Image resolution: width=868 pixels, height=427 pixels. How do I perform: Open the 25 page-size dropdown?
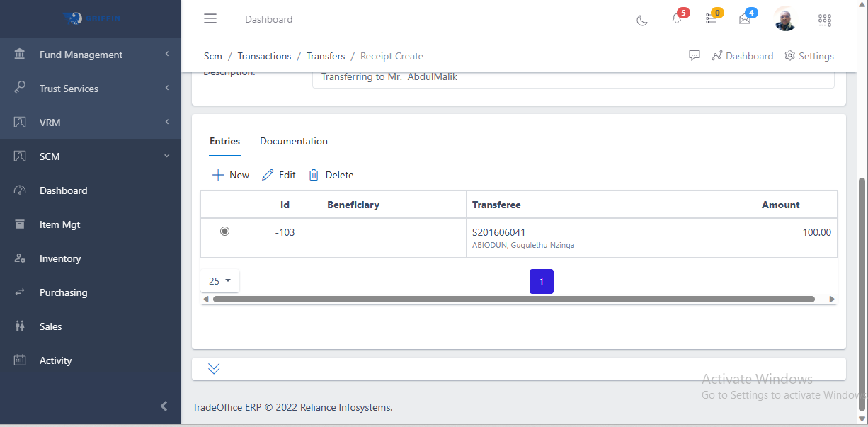[x=219, y=281]
